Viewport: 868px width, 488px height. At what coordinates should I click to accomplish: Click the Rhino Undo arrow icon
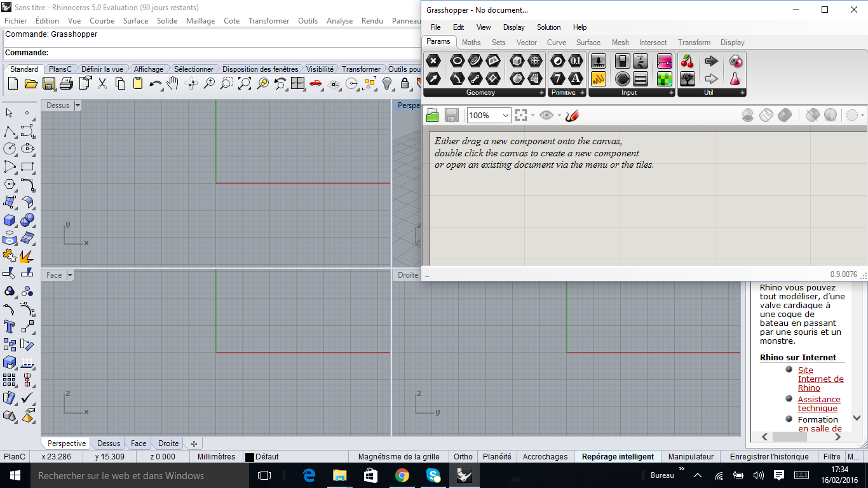click(155, 83)
